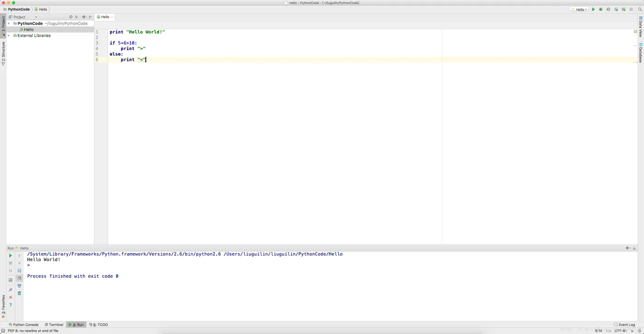Select the 4: Run tool tab
Image resolution: width=644 pixels, height=334 pixels.
click(x=76, y=325)
